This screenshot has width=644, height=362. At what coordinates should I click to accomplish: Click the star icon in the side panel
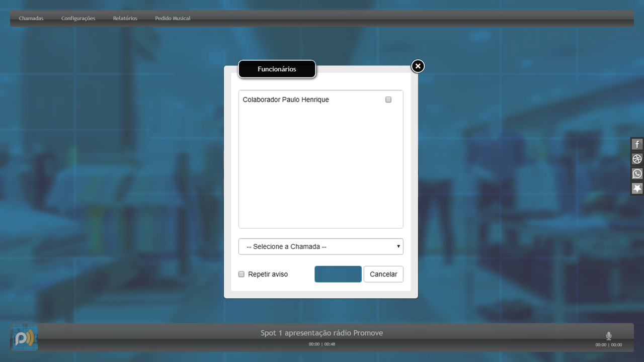click(x=637, y=188)
